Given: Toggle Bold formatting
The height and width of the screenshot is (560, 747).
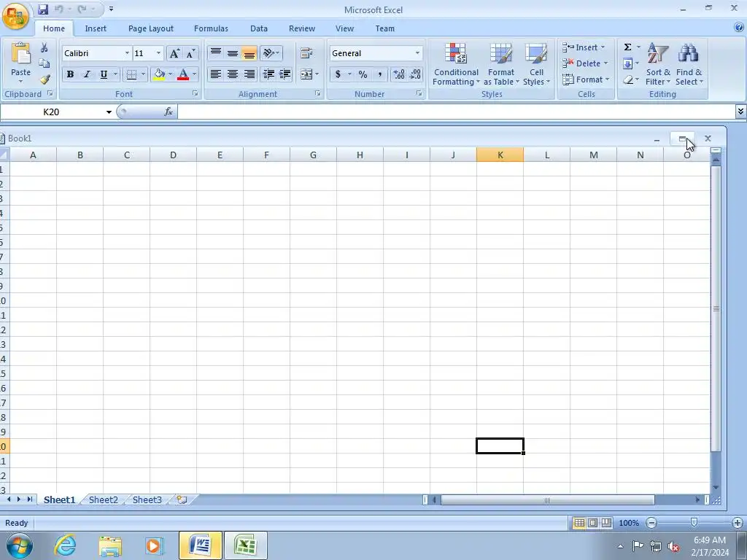Looking at the screenshot, I should [70, 74].
